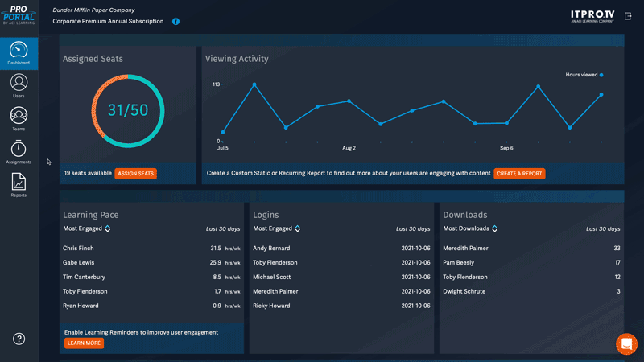
Task: Go to Teams in sidebar
Action: pyautogui.click(x=19, y=117)
